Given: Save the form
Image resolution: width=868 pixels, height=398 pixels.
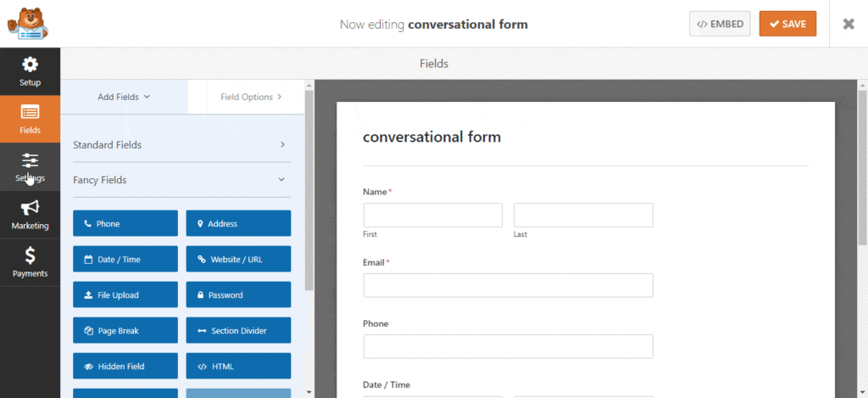Looking at the screenshot, I should (787, 24).
